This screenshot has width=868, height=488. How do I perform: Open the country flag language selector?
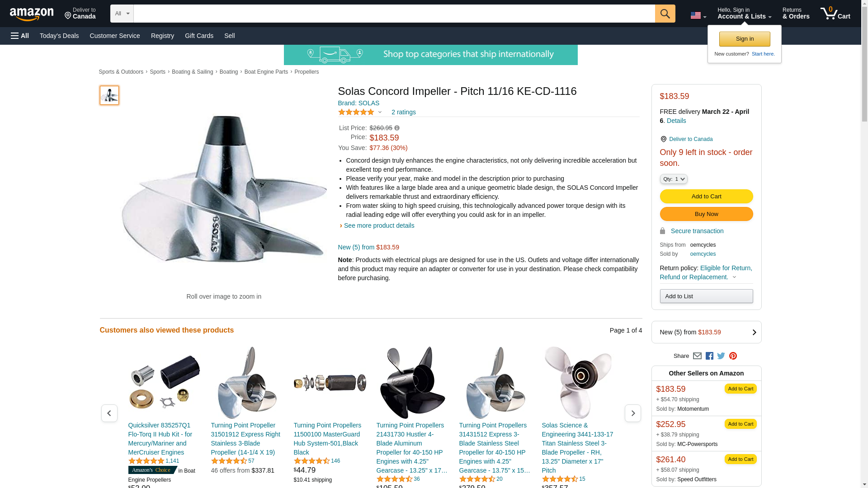click(698, 15)
